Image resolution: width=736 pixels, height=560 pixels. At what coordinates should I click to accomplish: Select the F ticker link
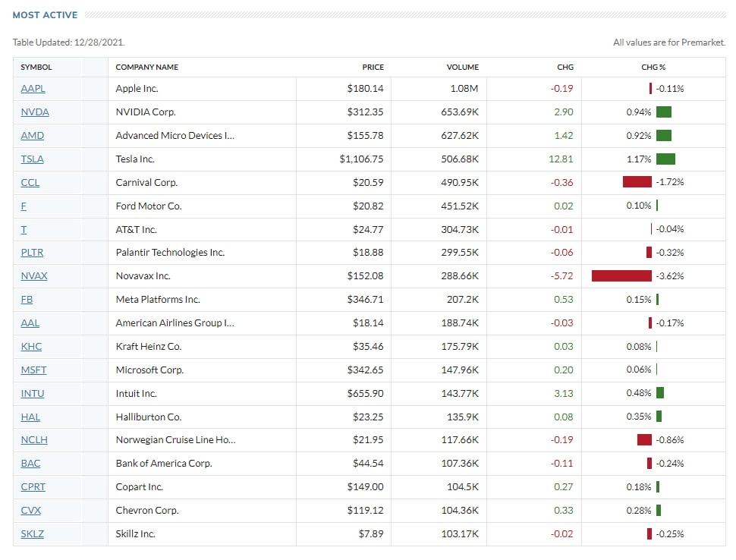[24, 206]
